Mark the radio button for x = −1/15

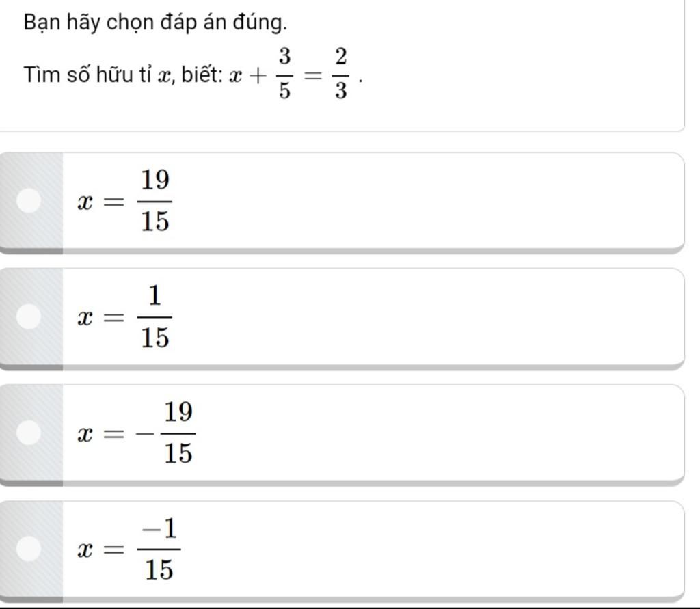tap(30, 549)
